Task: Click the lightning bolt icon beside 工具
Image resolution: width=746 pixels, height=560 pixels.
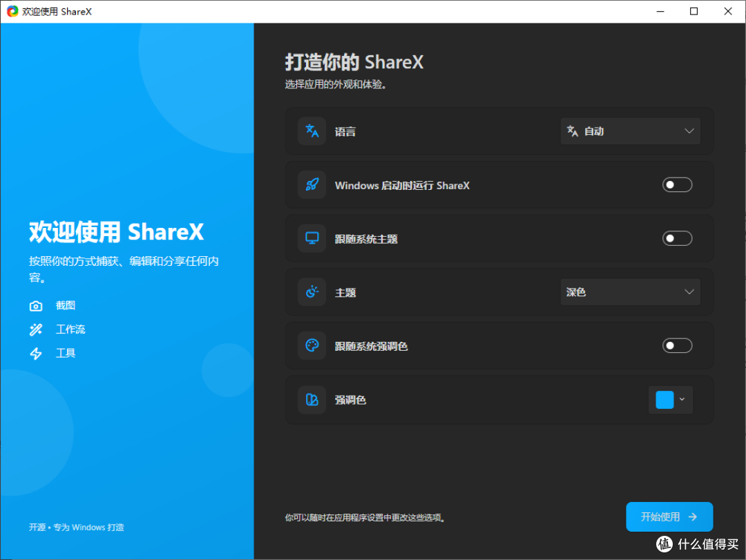Action: 36,354
